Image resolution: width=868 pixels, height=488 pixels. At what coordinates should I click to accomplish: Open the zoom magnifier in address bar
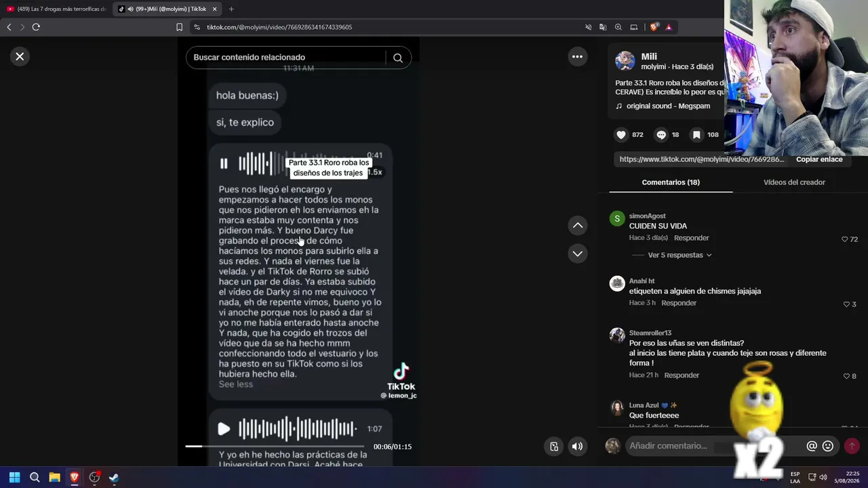coord(618,27)
